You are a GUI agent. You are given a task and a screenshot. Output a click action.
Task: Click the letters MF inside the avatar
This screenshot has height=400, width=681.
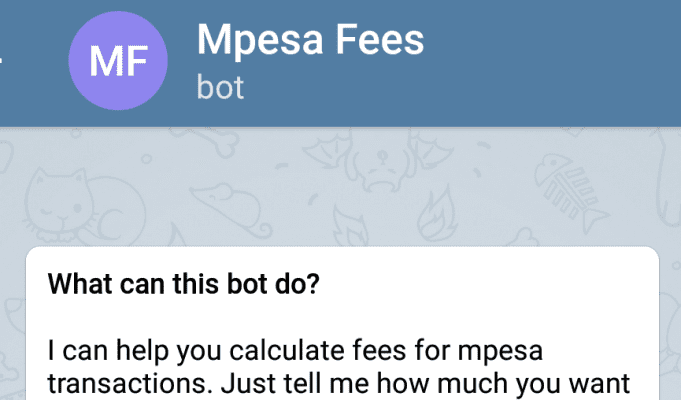tap(118, 61)
